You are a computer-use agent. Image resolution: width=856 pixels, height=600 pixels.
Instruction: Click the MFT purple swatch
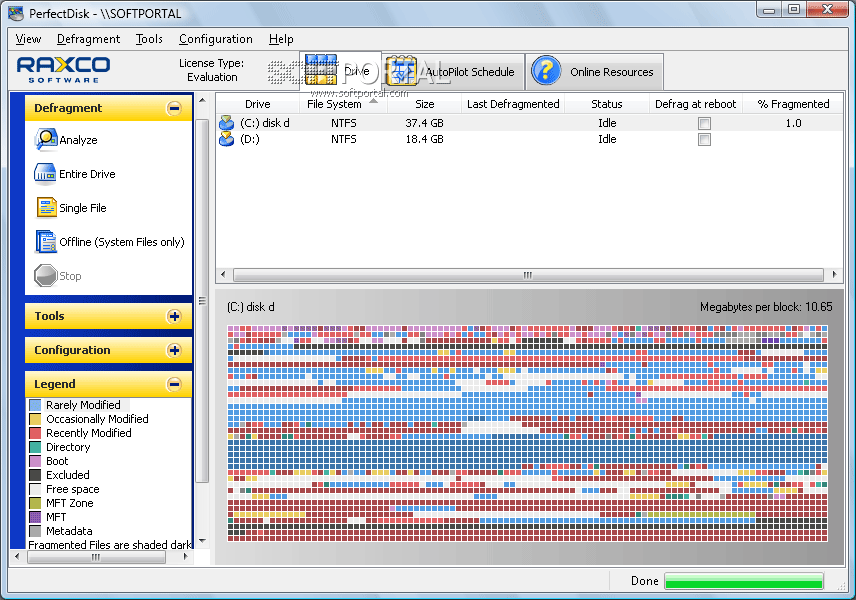(x=35, y=517)
